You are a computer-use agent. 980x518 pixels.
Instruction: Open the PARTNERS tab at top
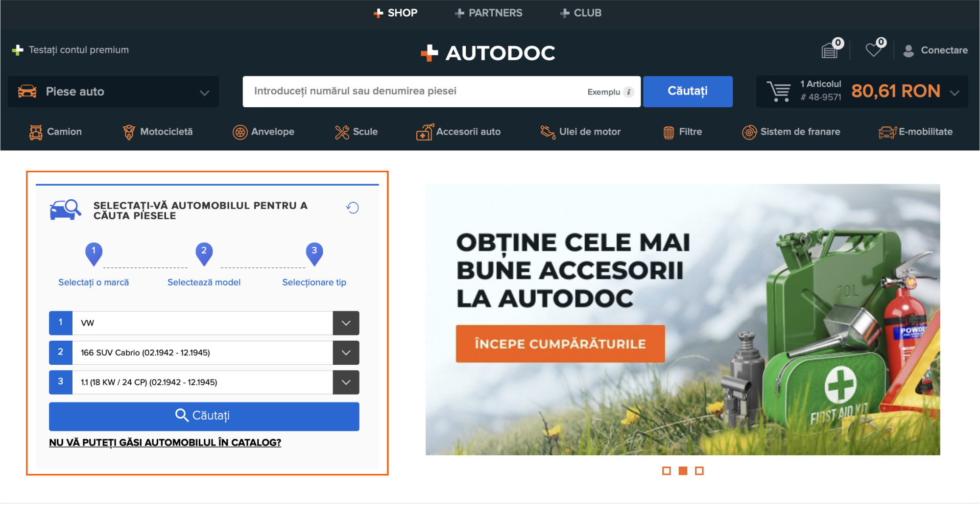pyautogui.click(x=488, y=13)
